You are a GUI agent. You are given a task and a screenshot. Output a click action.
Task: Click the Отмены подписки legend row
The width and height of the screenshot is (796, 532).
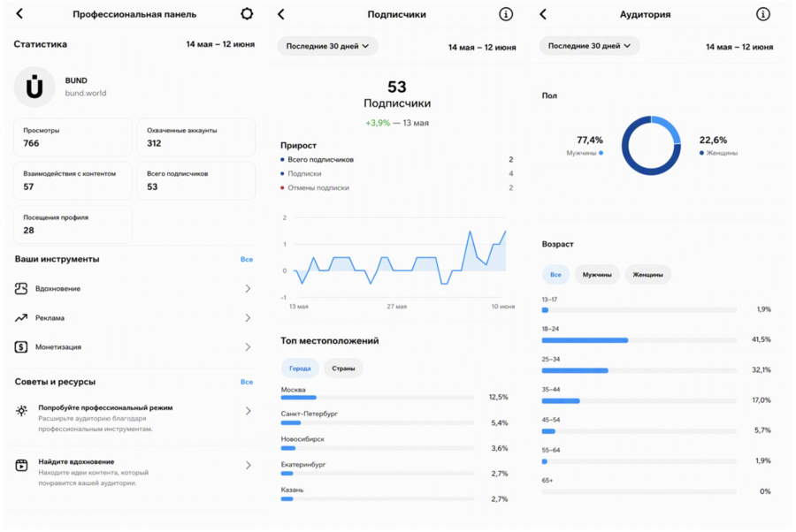coord(396,187)
